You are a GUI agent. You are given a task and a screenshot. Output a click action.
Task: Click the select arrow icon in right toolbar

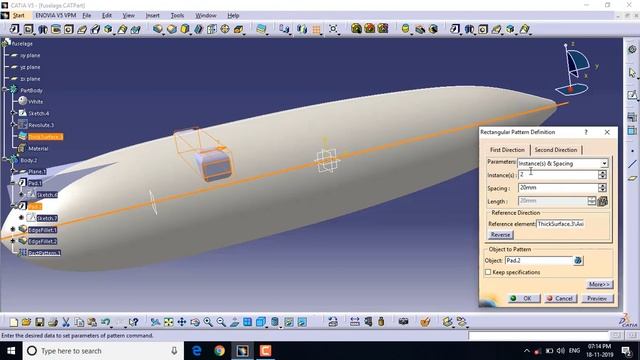coord(632,73)
